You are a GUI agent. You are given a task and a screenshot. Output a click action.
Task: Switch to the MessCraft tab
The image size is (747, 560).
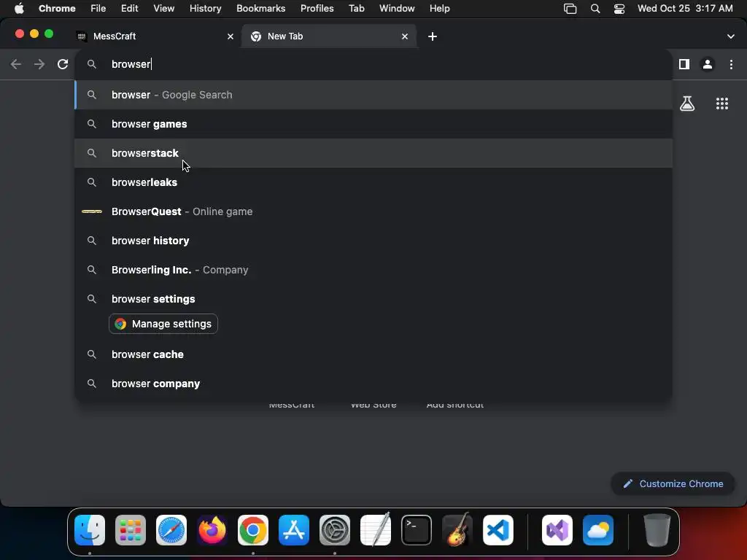[155, 36]
